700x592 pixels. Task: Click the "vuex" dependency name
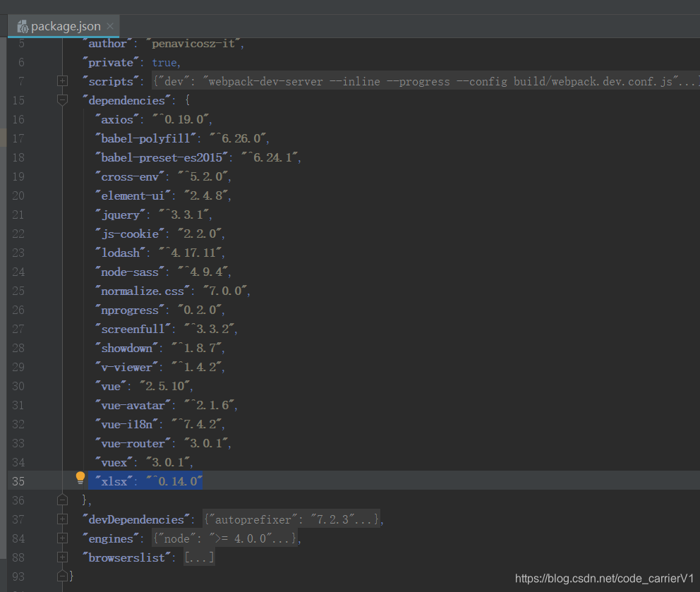coord(114,463)
